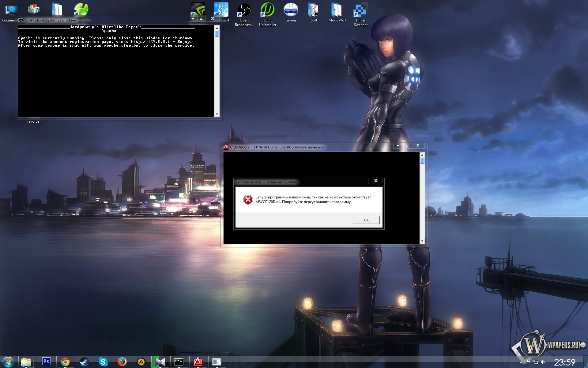The image size is (588, 368).
Task: Open Photoshop from the taskbar
Action: point(46,362)
